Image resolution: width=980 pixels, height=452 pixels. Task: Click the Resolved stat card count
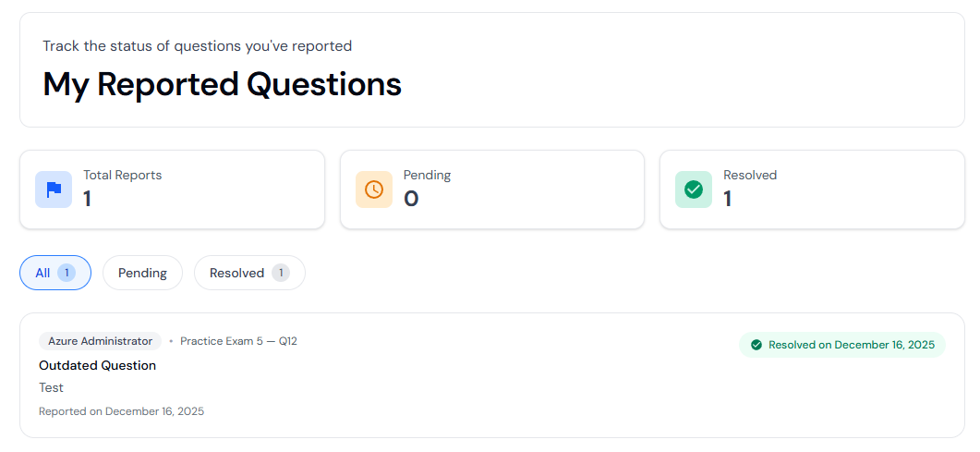click(728, 199)
